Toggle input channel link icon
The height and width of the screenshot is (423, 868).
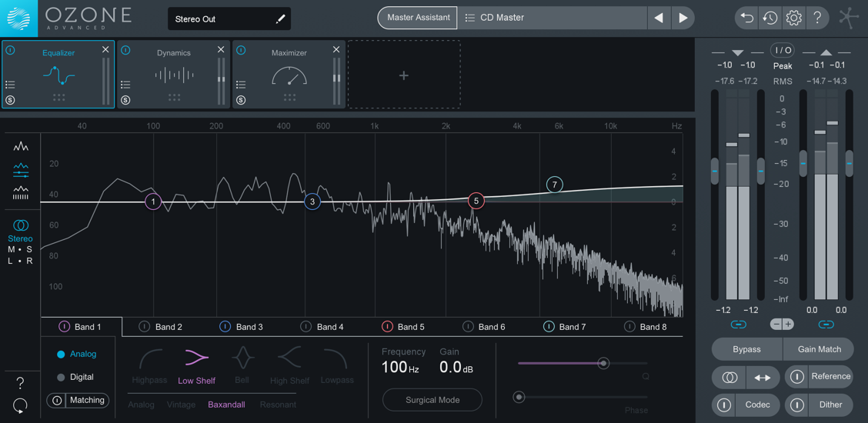pyautogui.click(x=739, y=324)
